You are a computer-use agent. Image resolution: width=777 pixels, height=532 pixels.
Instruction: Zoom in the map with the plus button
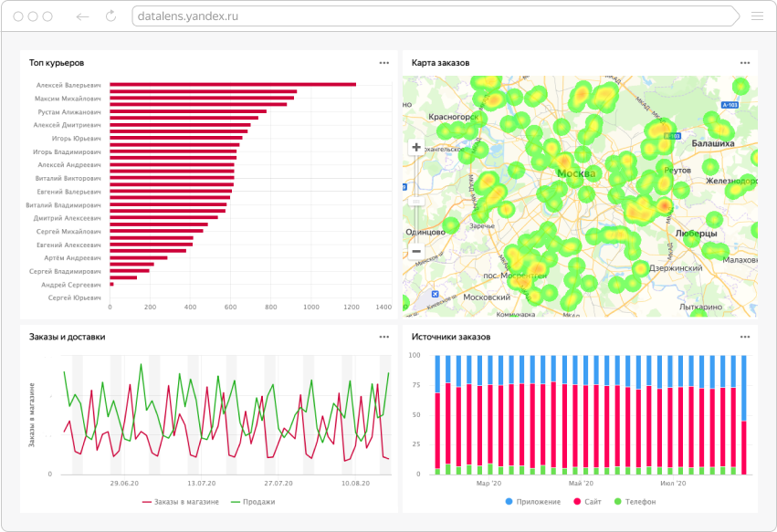[x=416, y=147]
